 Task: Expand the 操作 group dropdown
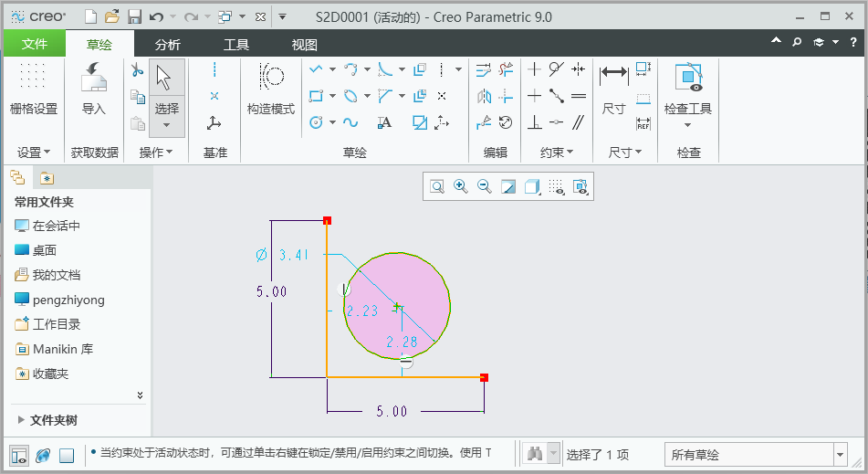tap(156, 153)
